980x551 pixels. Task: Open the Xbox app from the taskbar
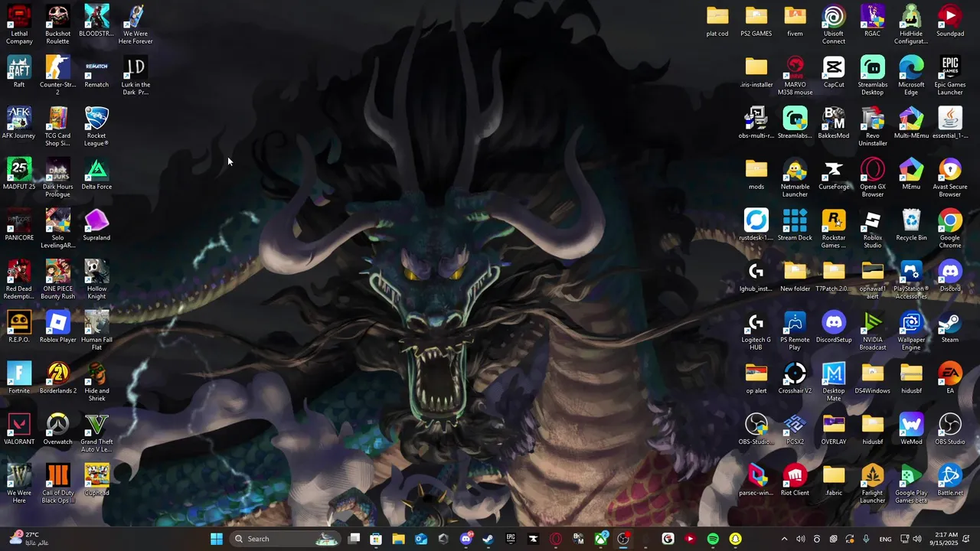coord(601,539)
